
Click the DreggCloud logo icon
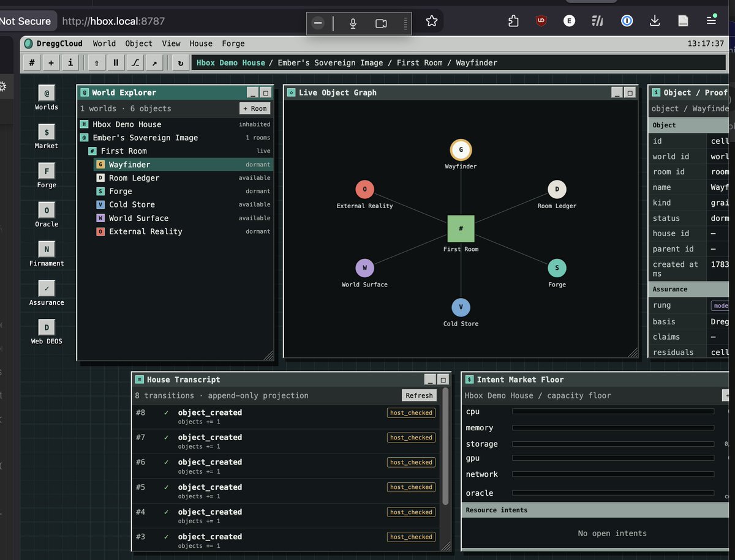[28, 43]
